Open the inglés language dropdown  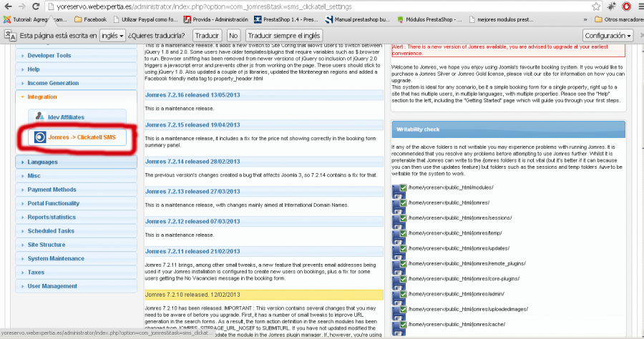pyautogui.click(x=112, y=36)
